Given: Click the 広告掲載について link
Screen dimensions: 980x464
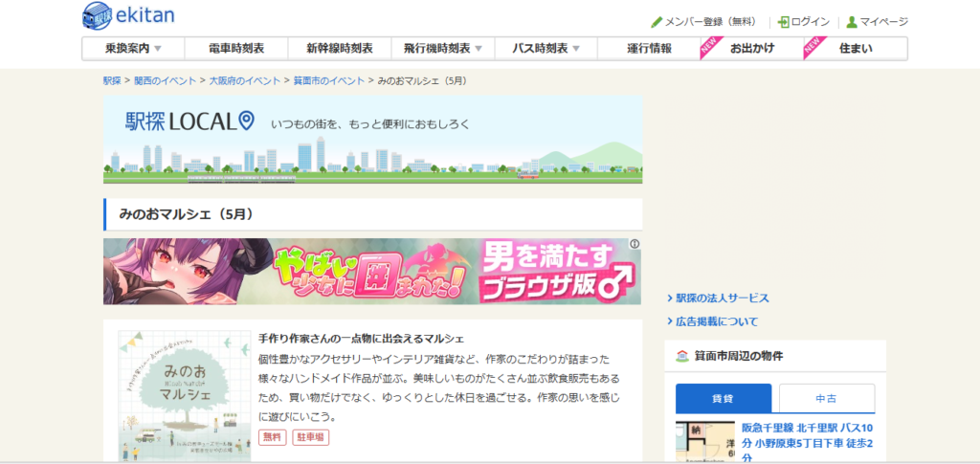Looking at the screenshot, I should 716,321.
